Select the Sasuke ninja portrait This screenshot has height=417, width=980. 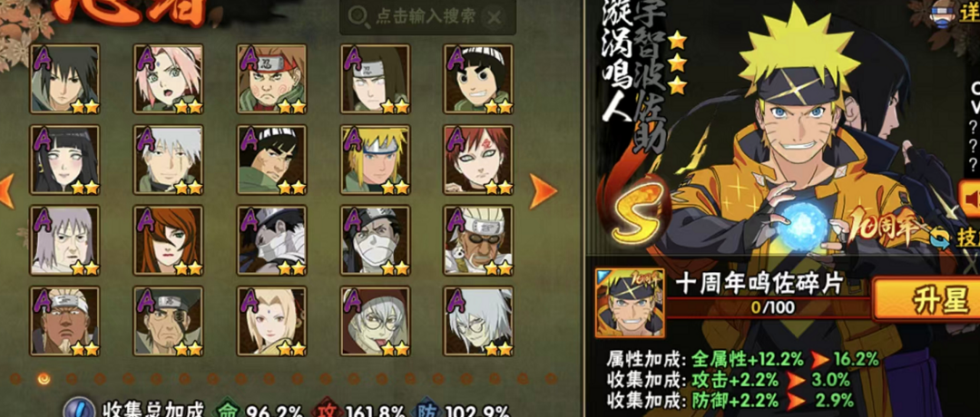(x=64, y=78)
